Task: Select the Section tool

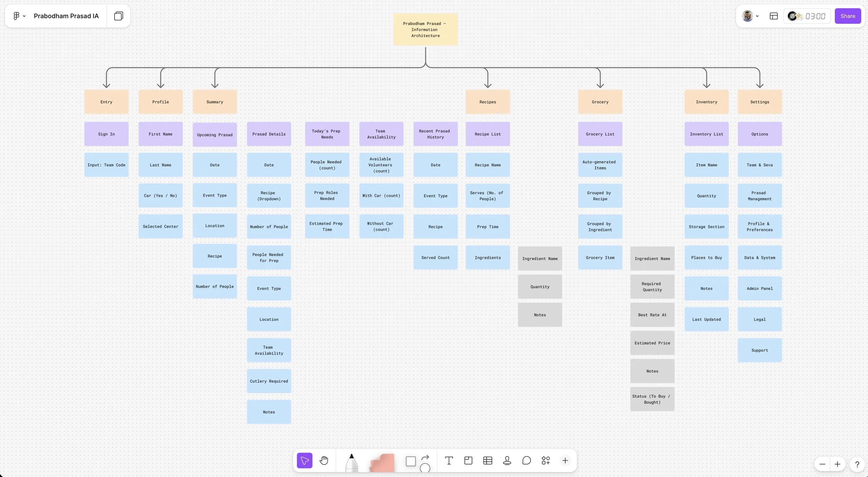Action: click(x=469, y=460)
